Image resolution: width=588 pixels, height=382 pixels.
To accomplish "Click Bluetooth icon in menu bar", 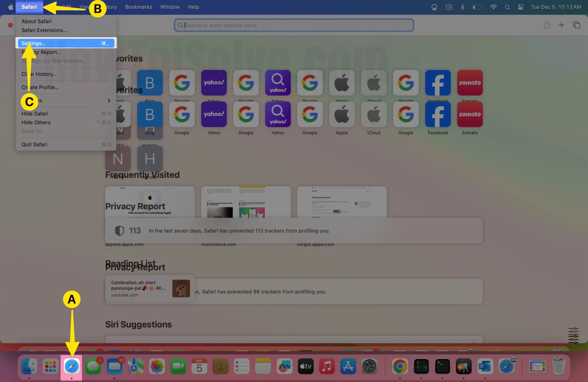I will pos(463,7).
